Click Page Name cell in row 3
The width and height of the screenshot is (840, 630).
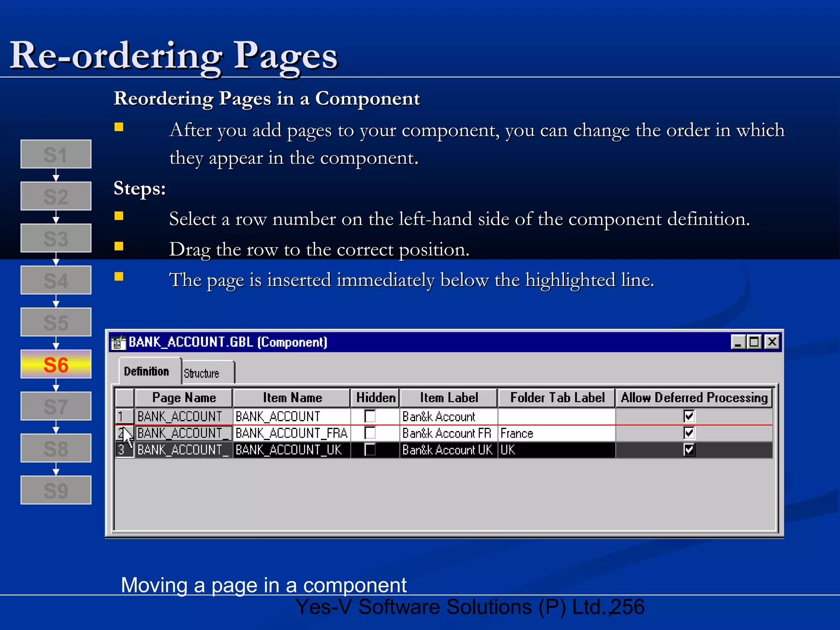coord(184,450)
